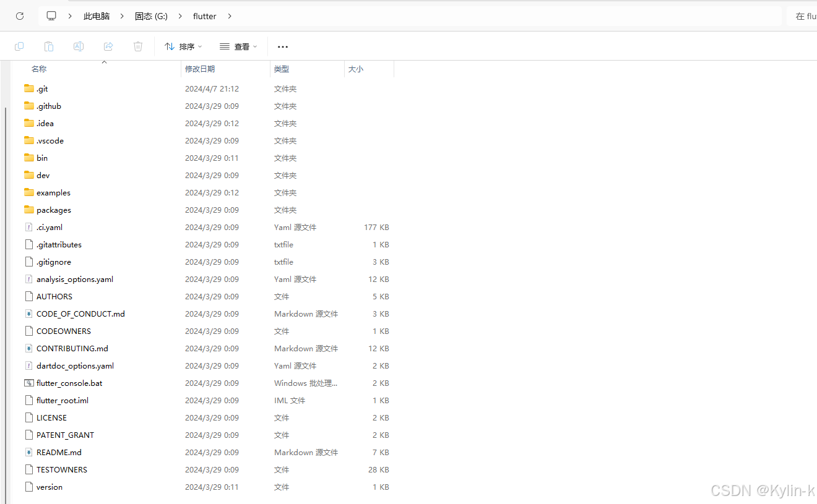
Task: Sort by the 修改日期 column header
Action: (x=200, y=69)
